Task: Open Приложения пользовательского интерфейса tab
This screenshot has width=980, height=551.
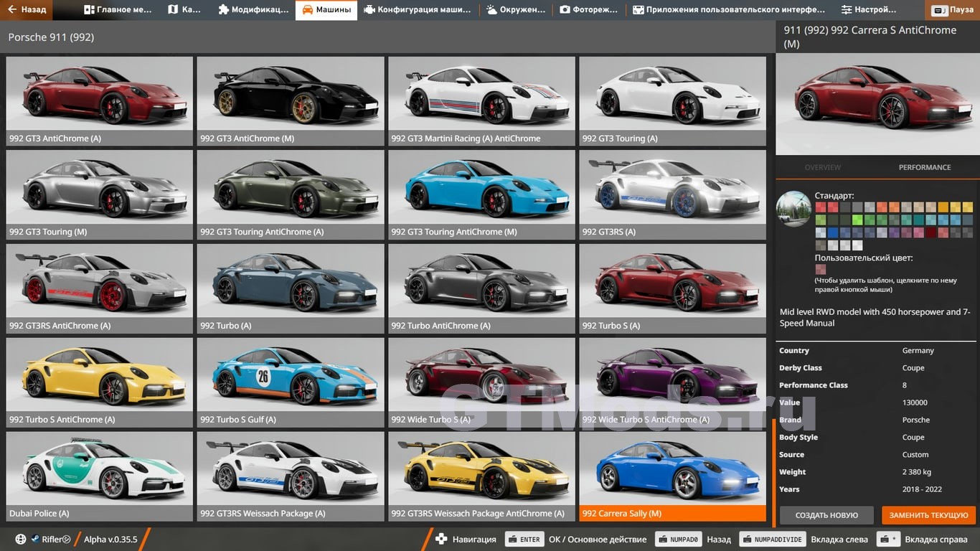Action: 729,10
